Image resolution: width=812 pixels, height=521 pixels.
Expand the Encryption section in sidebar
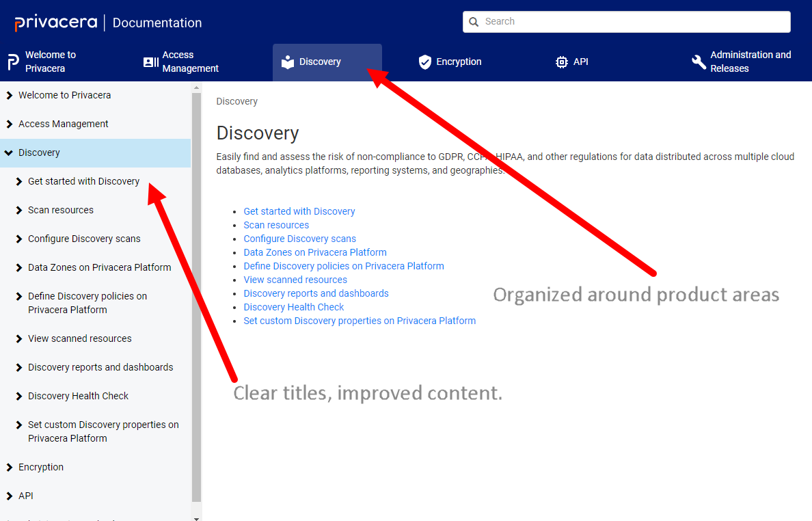(x=9, y=468)
